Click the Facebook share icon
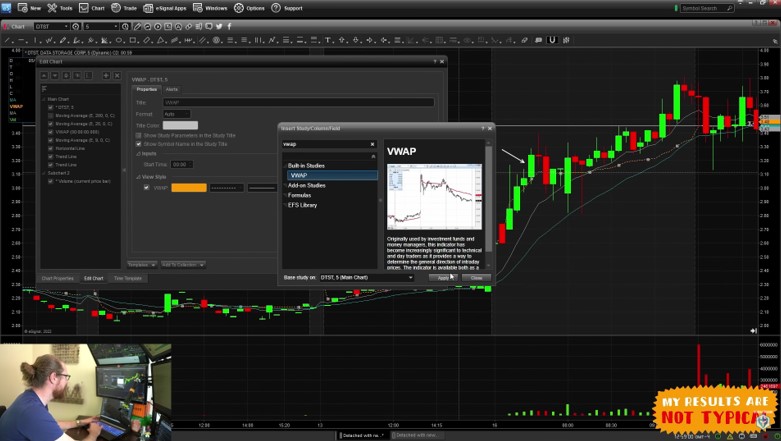 pos(230,26)
